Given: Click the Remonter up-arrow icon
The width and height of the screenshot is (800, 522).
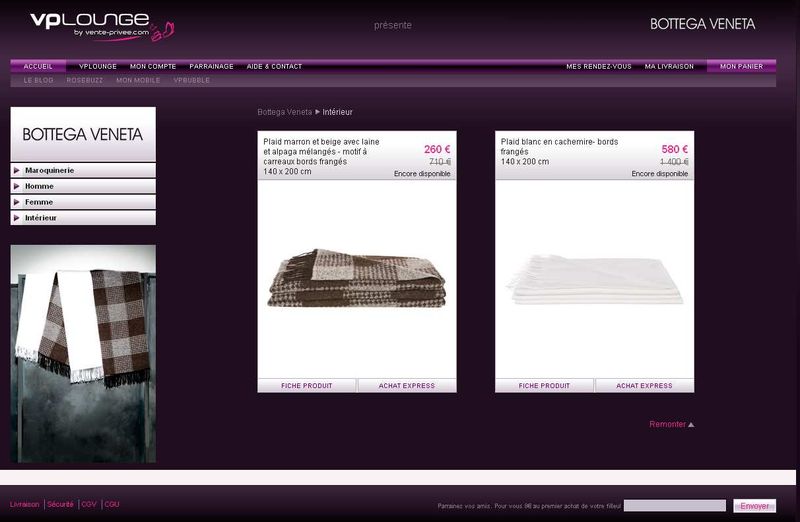Looking at the screenshot, I should click(x=691, y=425).
